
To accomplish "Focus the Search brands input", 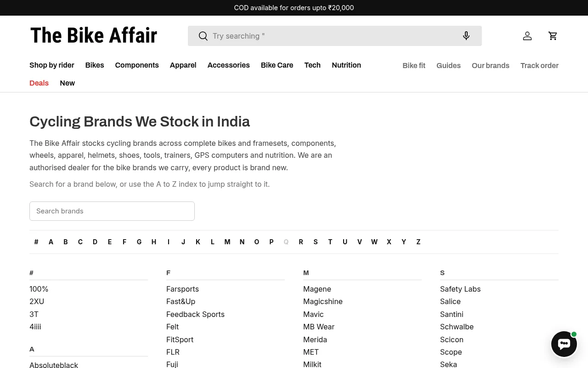I will [x=112, y=211].
